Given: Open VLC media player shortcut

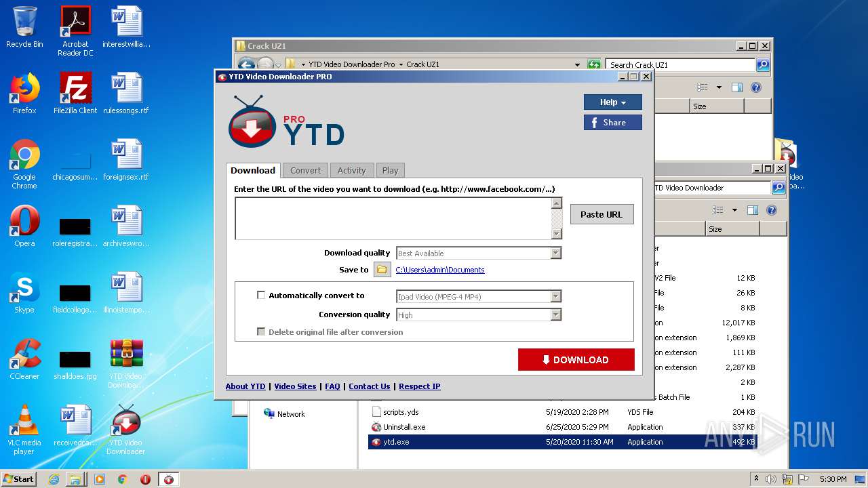Looking at the screenshot, I should click(x=24, y=430).
